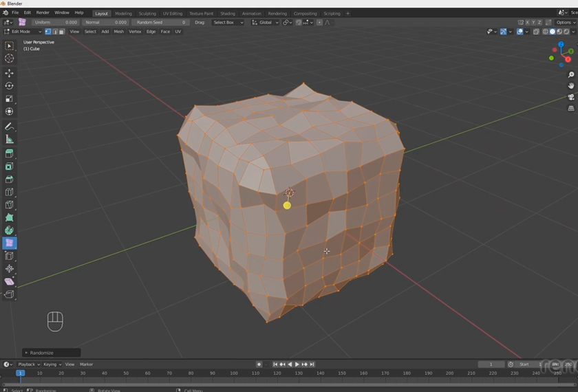The height and width of the screenshot is (392, 578).
Task: Open the Options button in header
Action: tap(566, 23)
